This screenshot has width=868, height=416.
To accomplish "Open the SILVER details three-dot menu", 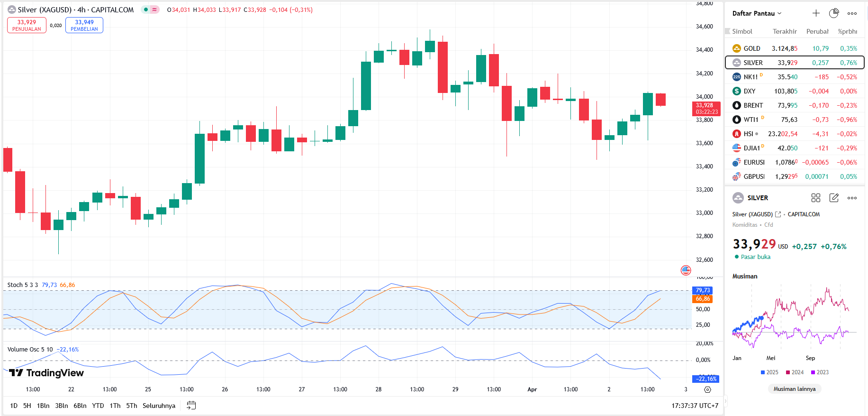I will [x=852, y=198].
